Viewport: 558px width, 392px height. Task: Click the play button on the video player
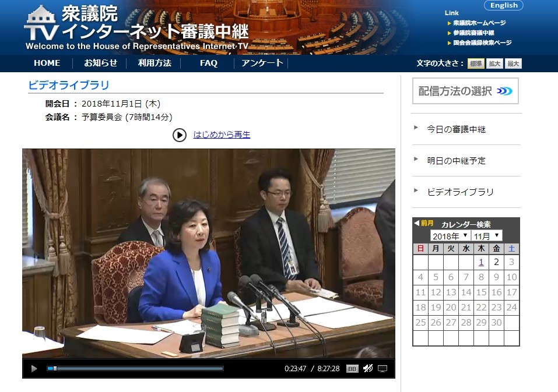34,368
